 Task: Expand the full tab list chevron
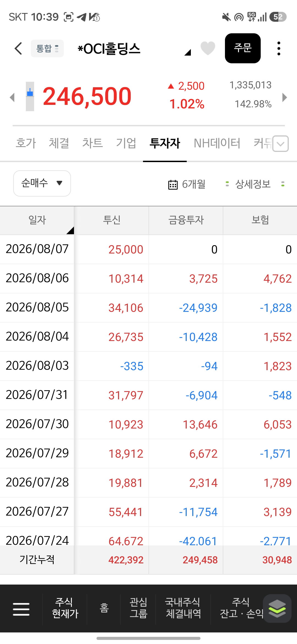point(280,144)
